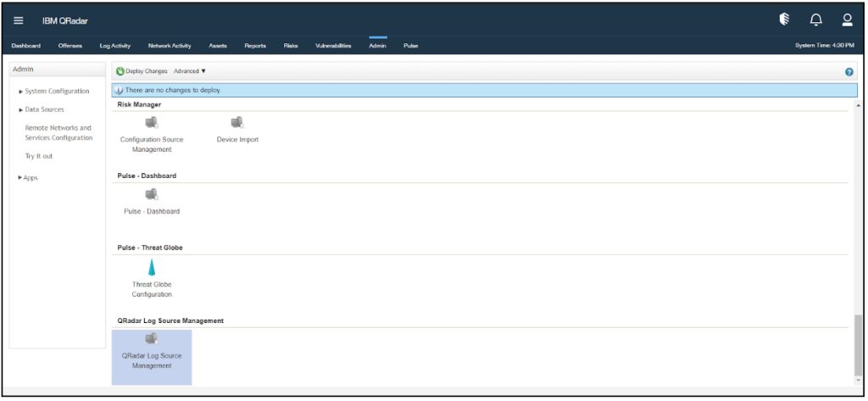Open the Advanced dropdown menu

point(189,71)
